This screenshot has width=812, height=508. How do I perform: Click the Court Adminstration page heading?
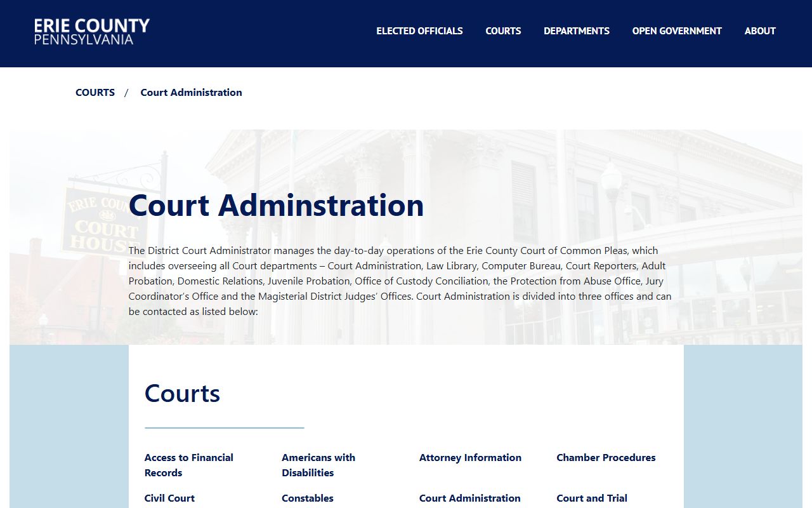point(276,205)
